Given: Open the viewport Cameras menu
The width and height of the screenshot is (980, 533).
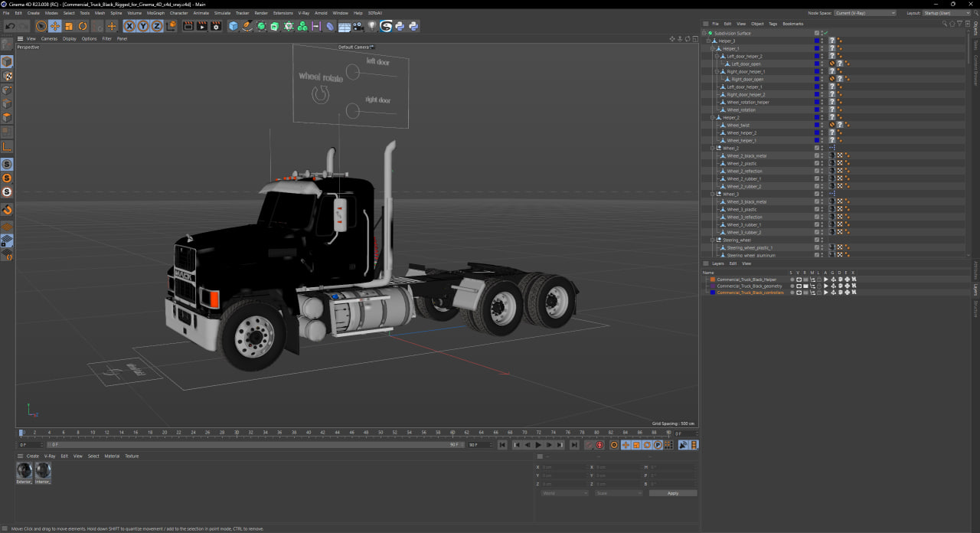Looking at the screenshot, I should click(49, 38).
